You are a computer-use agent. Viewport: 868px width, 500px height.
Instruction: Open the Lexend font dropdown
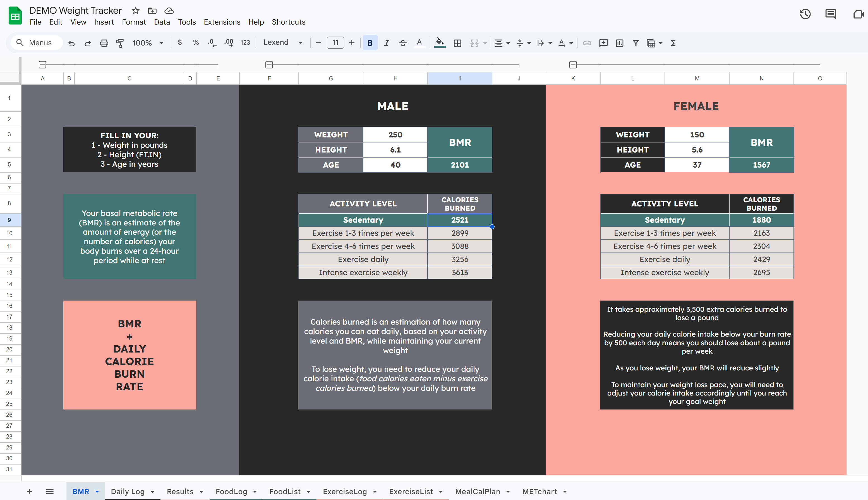pos(283,42)
